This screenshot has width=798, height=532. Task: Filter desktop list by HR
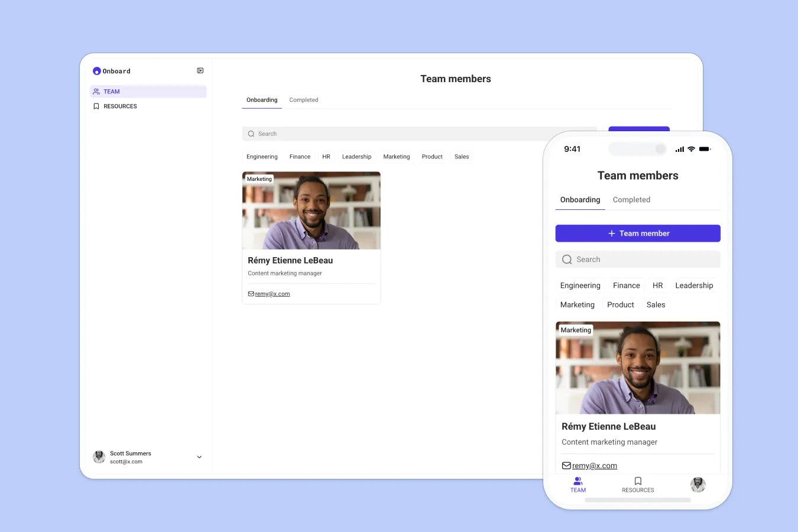coord(326,157)
